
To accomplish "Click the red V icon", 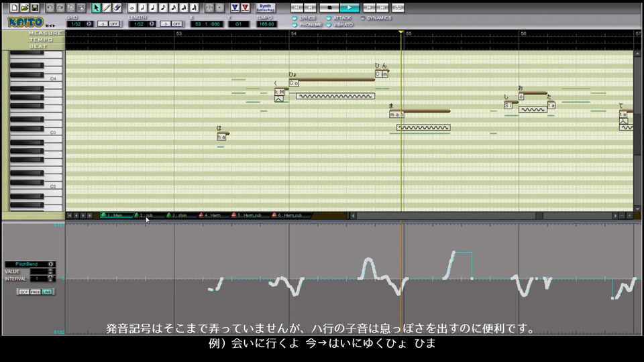I will pos(245,8).
